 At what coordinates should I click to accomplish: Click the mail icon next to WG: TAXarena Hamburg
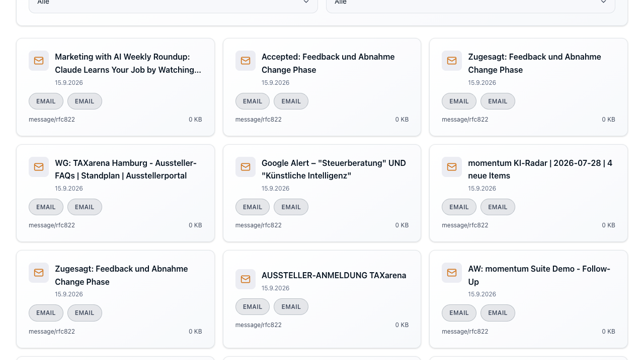point(39,167)
